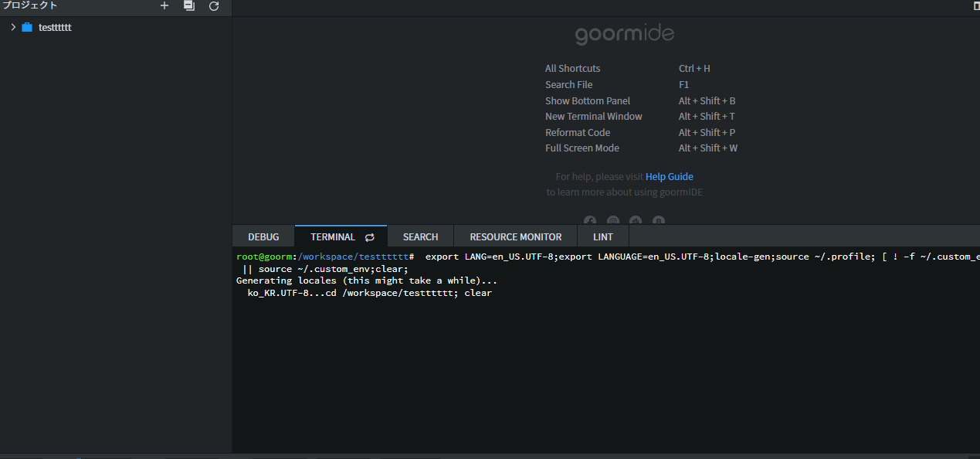Click the third social icon below help text
Viewport: 980px width, 459px height.
[636, 221]
